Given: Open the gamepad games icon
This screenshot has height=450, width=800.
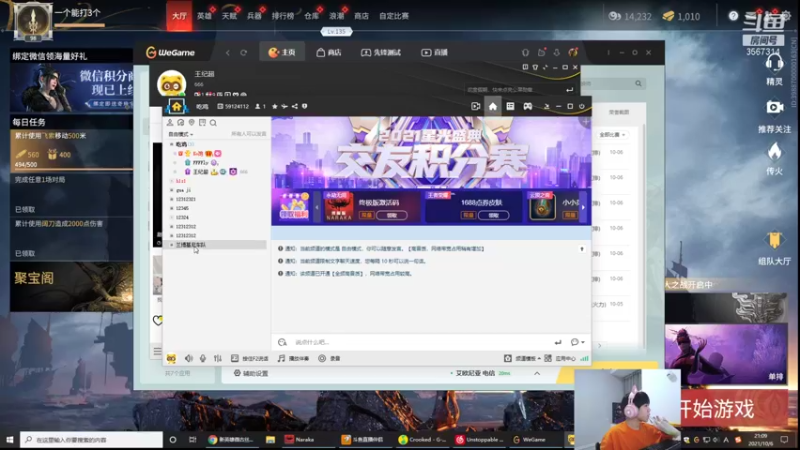Looking at the screenshot, I should click(x=528, y=106).
